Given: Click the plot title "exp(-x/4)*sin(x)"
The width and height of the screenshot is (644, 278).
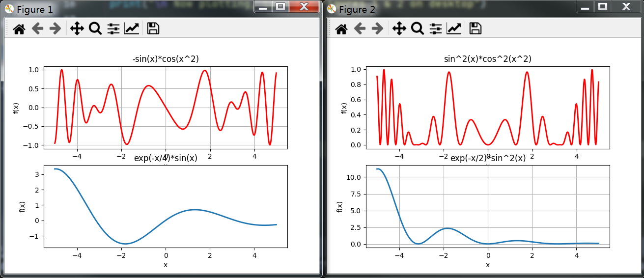Looking at the screenshot, I should tap(166, 158).
